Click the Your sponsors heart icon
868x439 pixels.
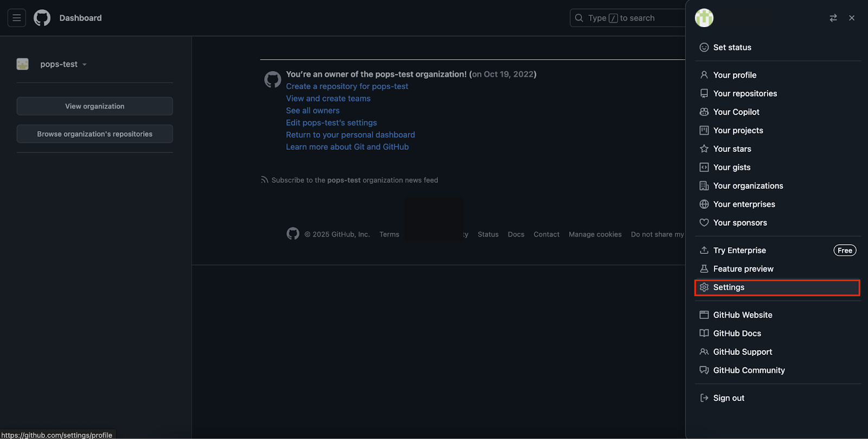(704, 222)
